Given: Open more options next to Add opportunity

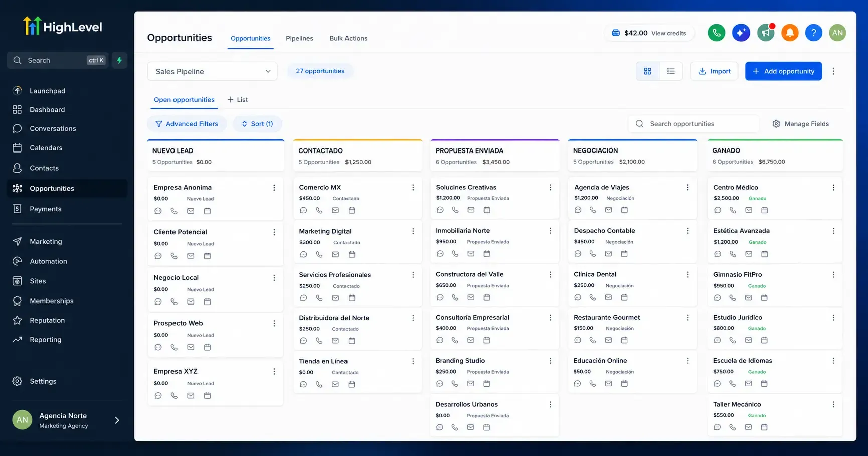Looking at the screenshot, I should (x=833, y=71).
